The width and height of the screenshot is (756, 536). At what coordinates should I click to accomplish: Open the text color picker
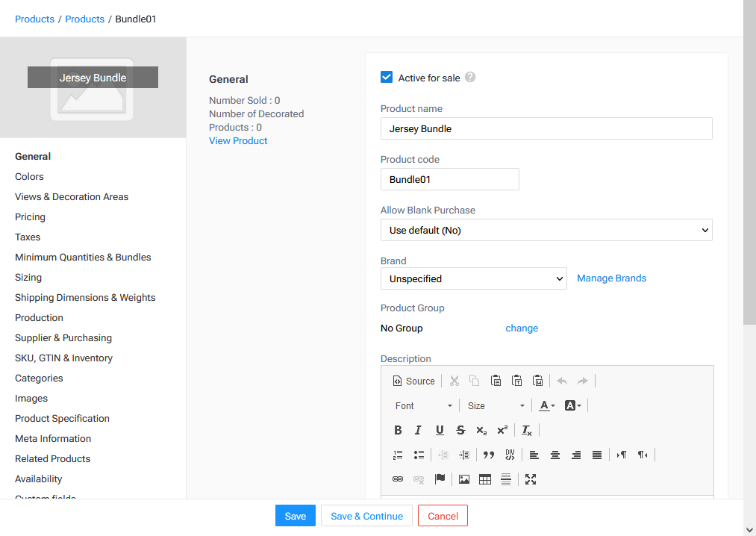click(x=546, y=405)
